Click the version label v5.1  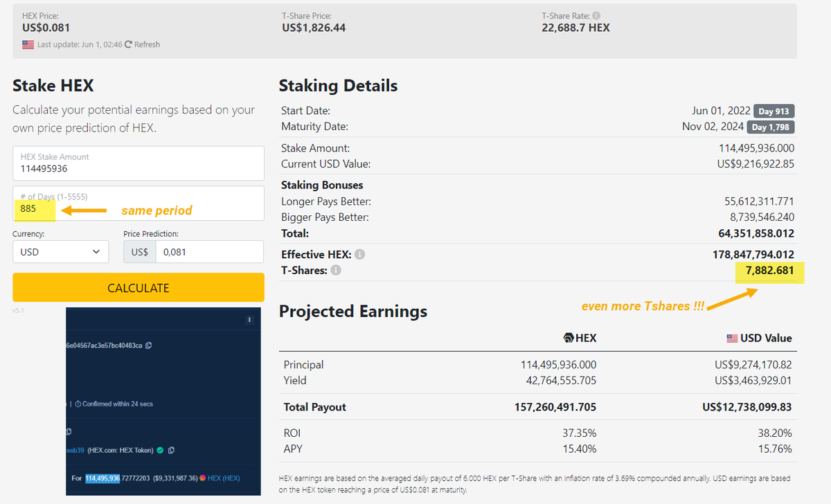(17, 311)
